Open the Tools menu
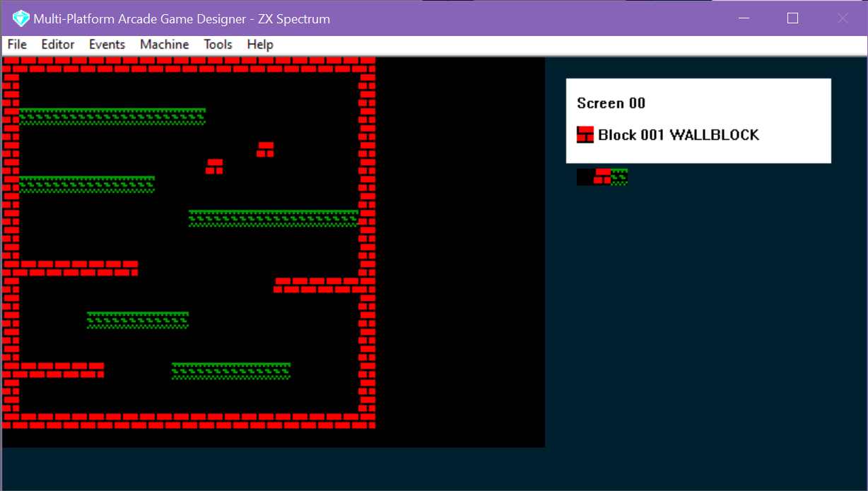This screenshot has width=868, height=491. [x=218, y=45]
